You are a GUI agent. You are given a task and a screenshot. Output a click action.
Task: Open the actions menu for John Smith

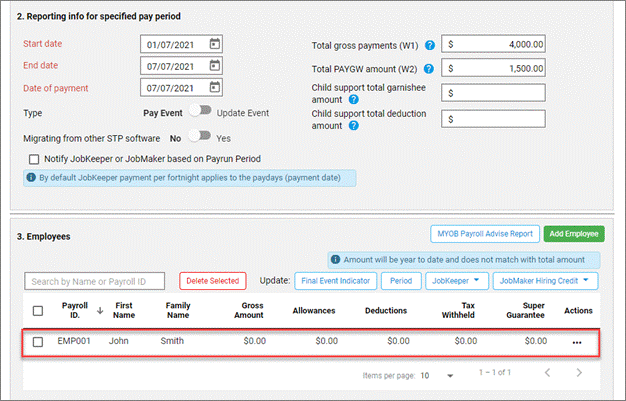pos(577,342)
